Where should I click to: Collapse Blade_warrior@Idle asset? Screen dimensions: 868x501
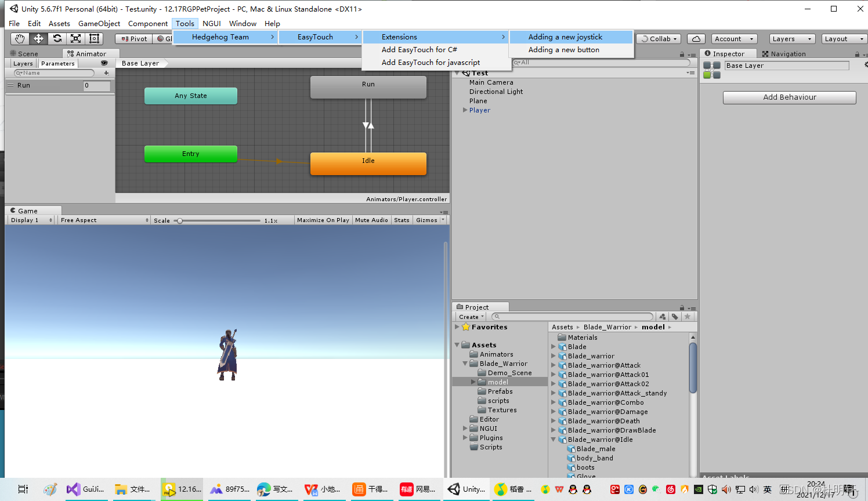554,440
